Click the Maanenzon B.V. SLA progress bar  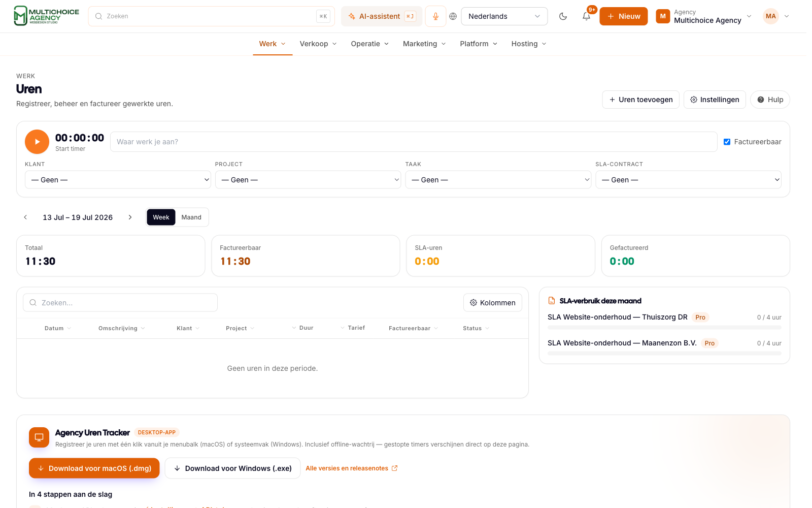tap(664, 354)
